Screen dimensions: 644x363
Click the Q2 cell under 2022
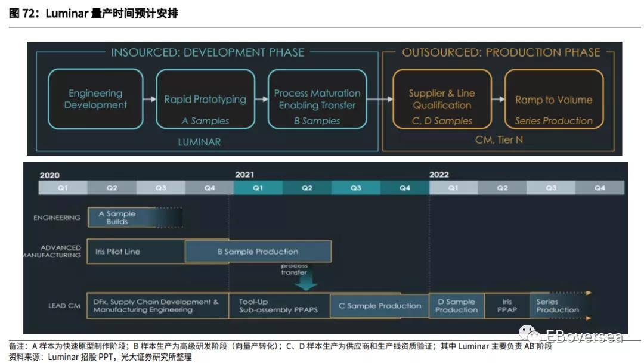pos(502,188)
